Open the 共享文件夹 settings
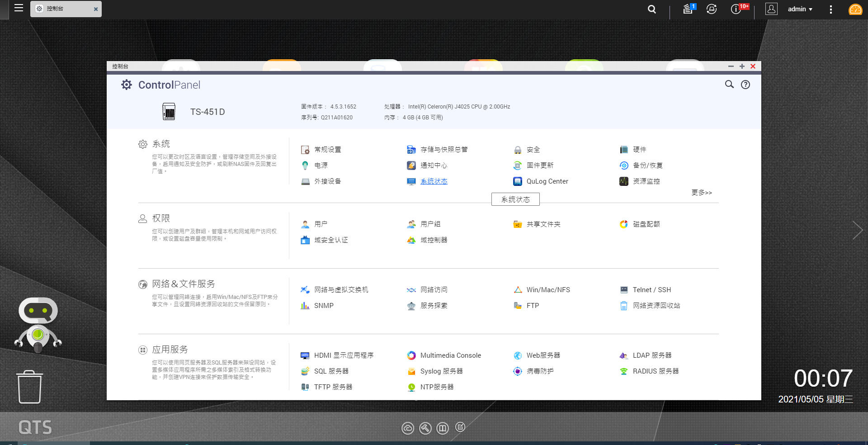This screenshot has height=445, width=868. 544,224
